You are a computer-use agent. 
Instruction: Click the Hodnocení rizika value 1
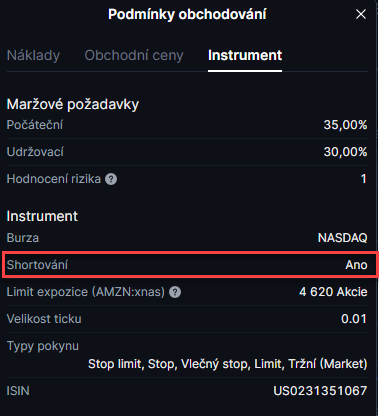tap(364, 179)
